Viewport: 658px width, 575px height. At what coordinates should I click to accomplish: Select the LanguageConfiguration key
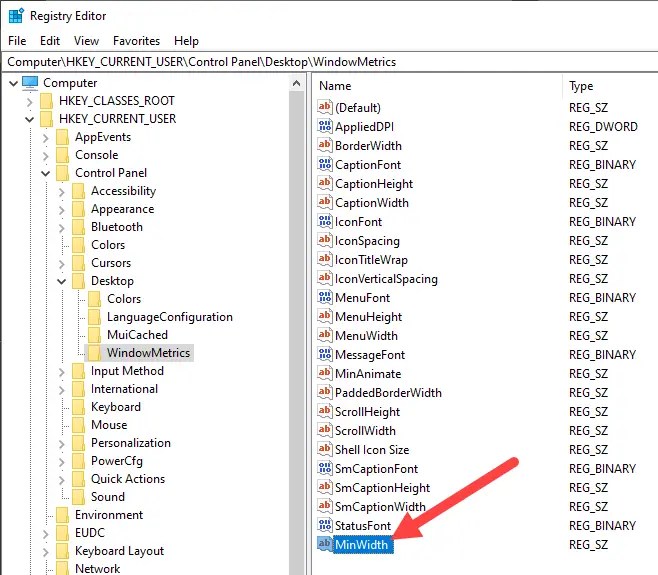tap(170, 317)
